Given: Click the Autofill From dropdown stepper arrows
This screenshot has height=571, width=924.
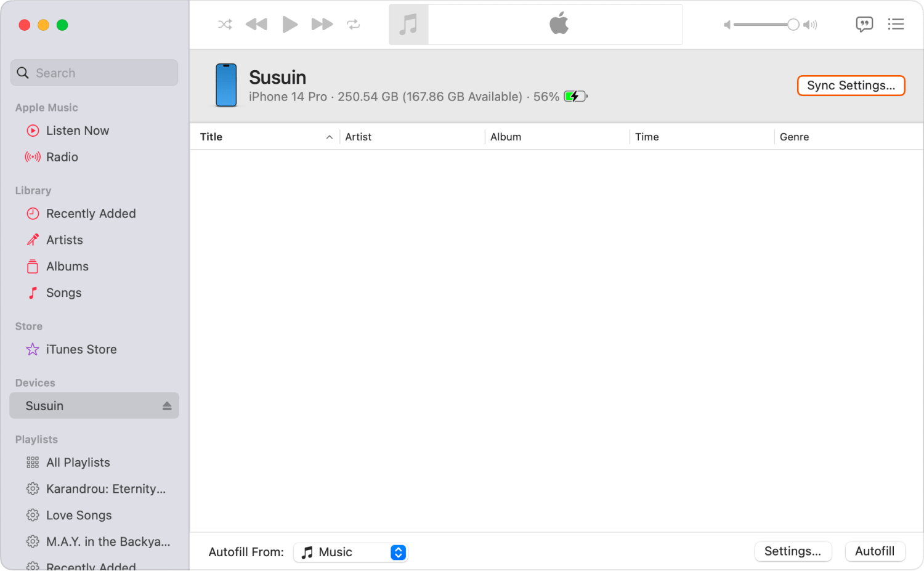Looking at the screenshot, I should pyautogui.click(x=398, y=553).
